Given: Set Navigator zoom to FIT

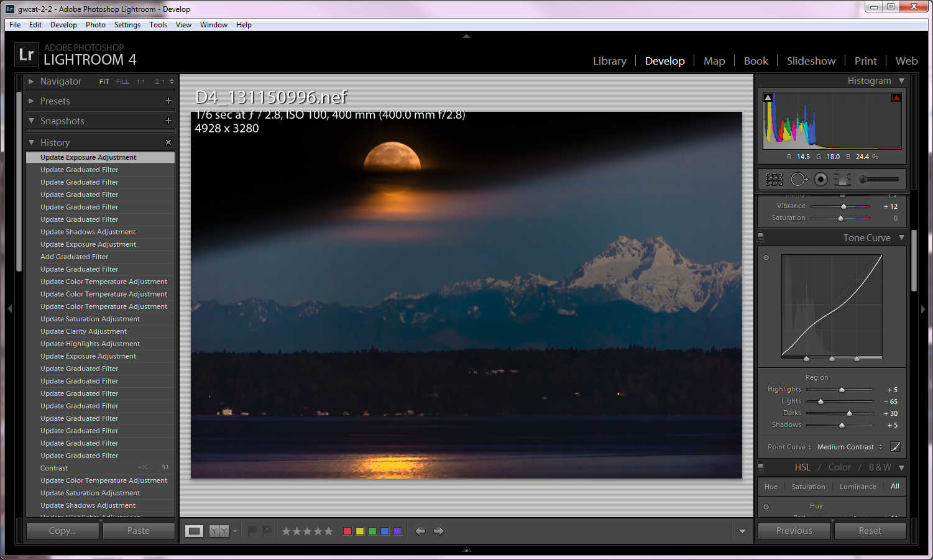Looking at the screenshot, I should (104, 81).
